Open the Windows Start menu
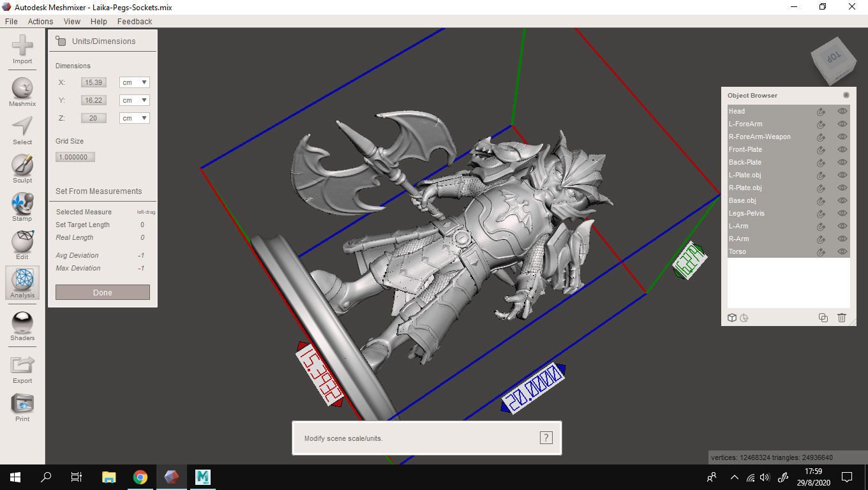The height and width of the screenshot is (490, 868). 15,477
